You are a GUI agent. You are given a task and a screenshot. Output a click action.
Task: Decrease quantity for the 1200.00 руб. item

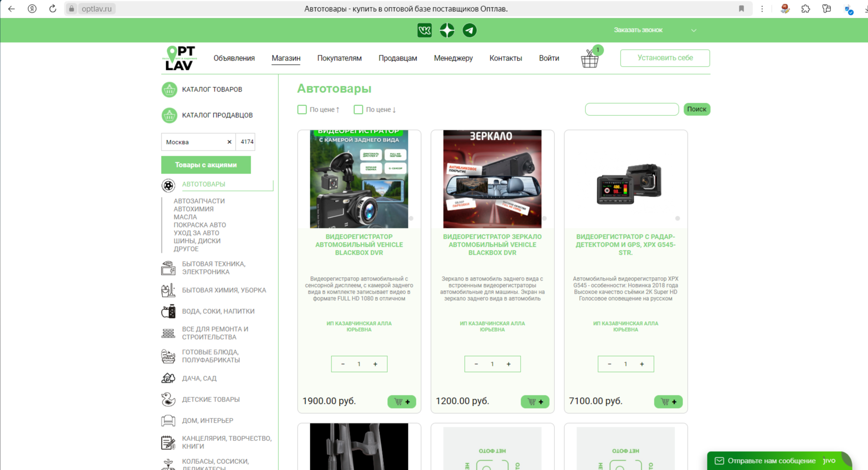(476, 364)
